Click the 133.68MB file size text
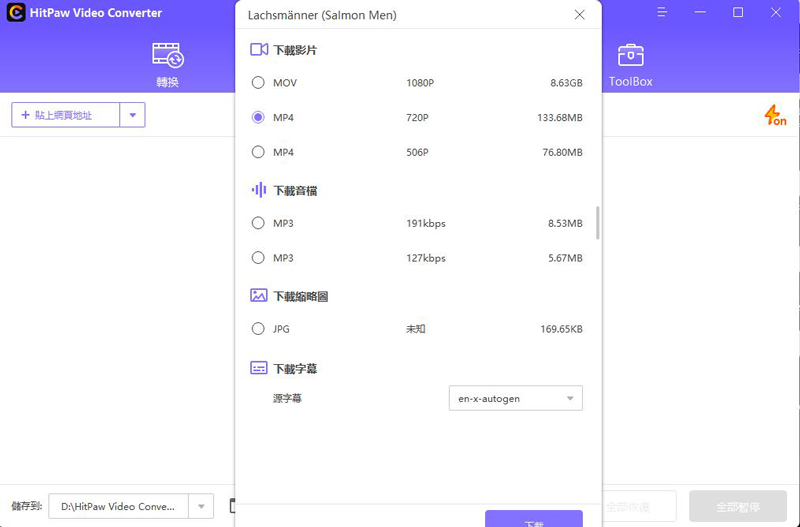 point(560,117)
